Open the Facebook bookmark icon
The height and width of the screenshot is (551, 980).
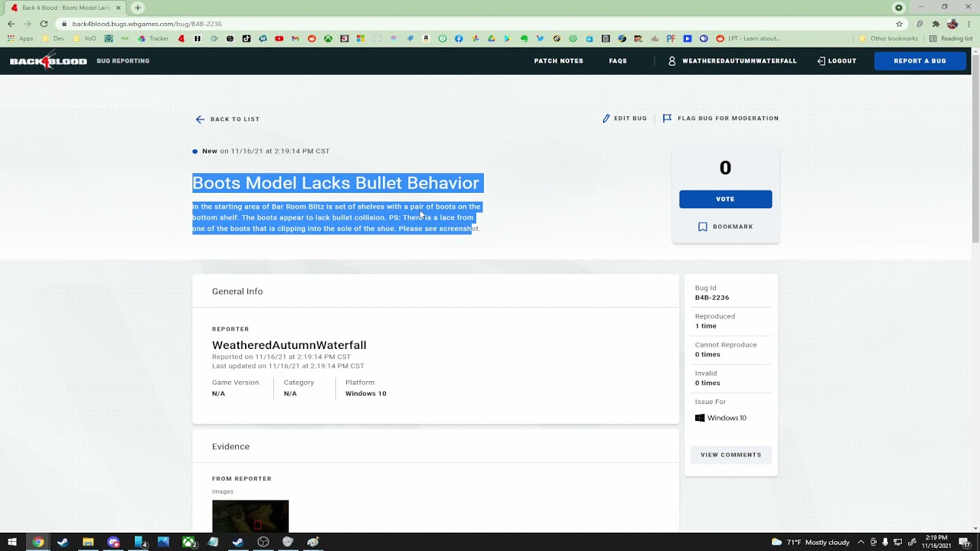458,38
